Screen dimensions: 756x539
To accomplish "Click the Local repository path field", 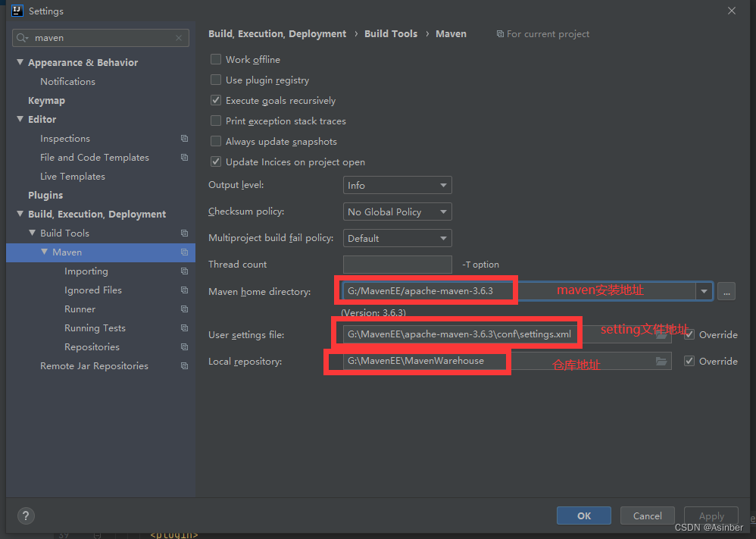I will click(x=508, y=361).
